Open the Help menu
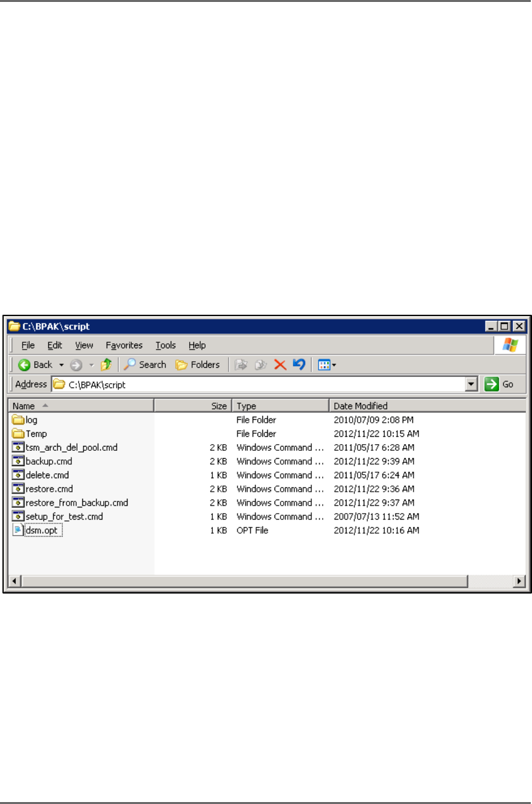532x804 pixels. tap(197, 345)
